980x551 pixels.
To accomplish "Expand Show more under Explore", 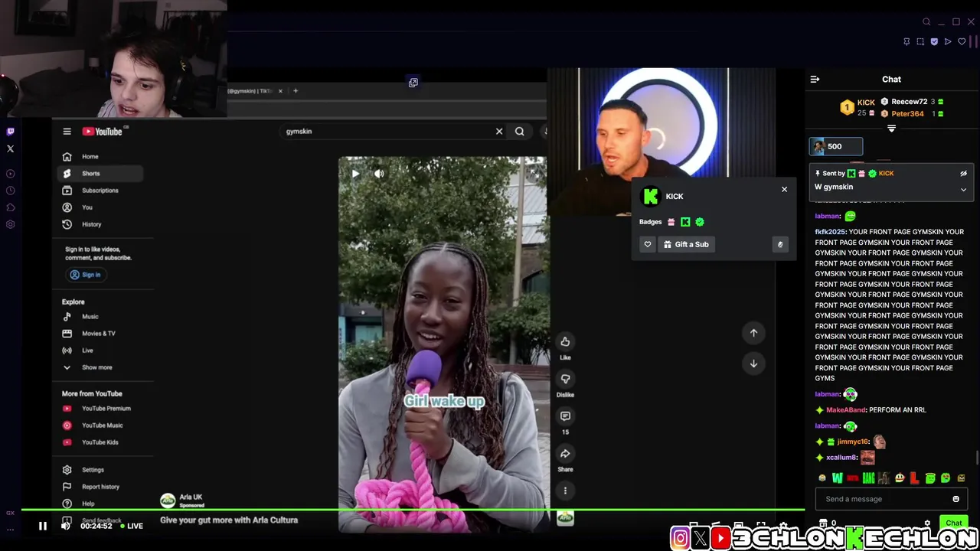I will (x=101, y=367).
